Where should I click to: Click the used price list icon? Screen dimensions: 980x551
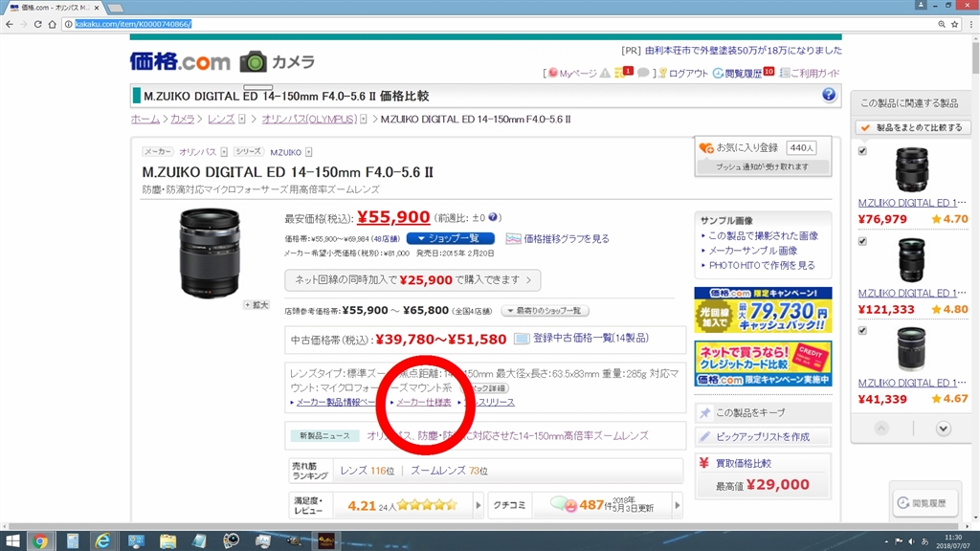[x=522, y=339]
